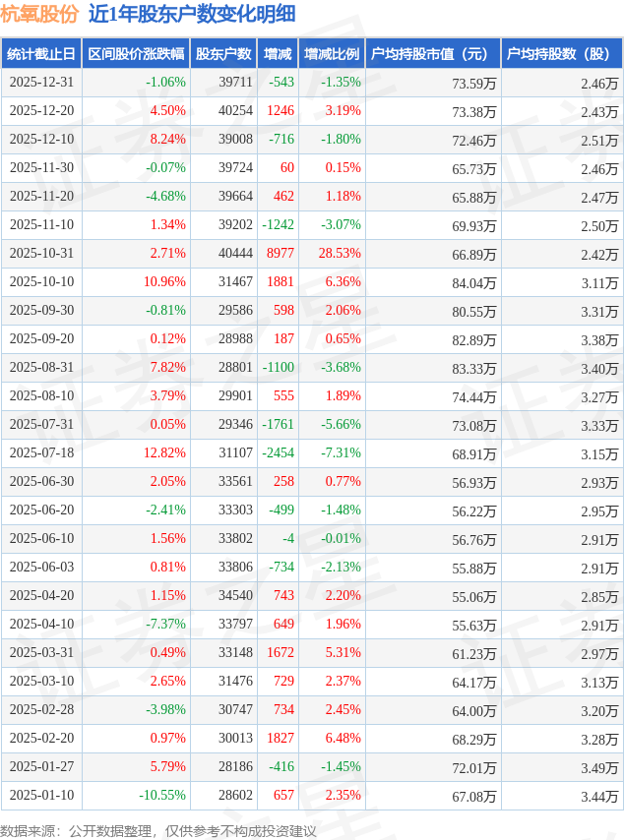
Task: Click the -10.55% price change cell
Action: (x=162, y=796)
